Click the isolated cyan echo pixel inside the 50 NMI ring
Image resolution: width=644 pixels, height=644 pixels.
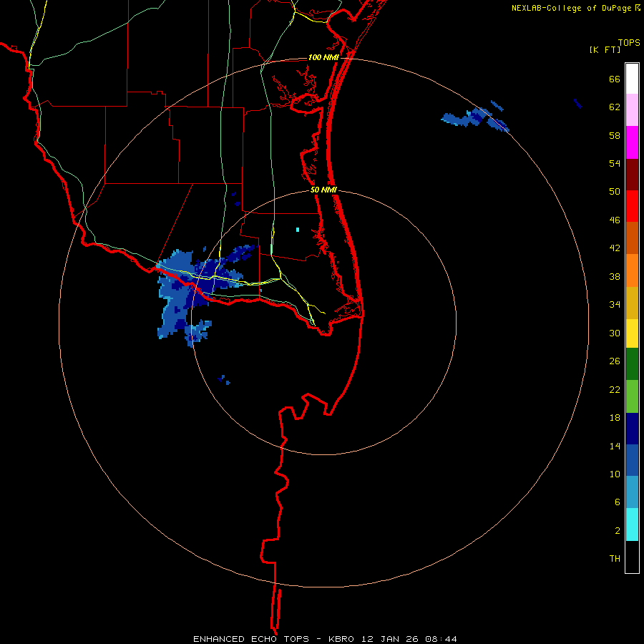pyautogui.click(x=298, y=230)
